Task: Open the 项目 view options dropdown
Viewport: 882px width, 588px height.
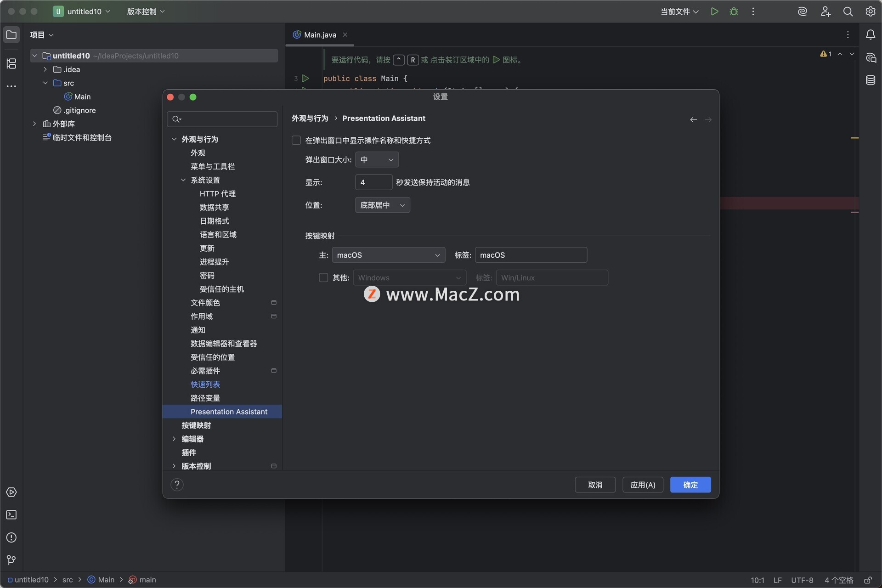Action: tap(42, 34)
